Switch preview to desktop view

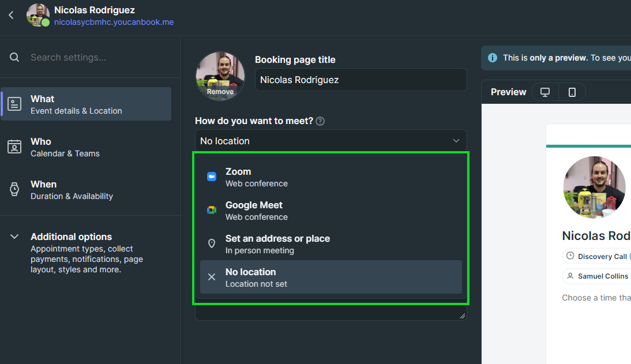point(544,92)
